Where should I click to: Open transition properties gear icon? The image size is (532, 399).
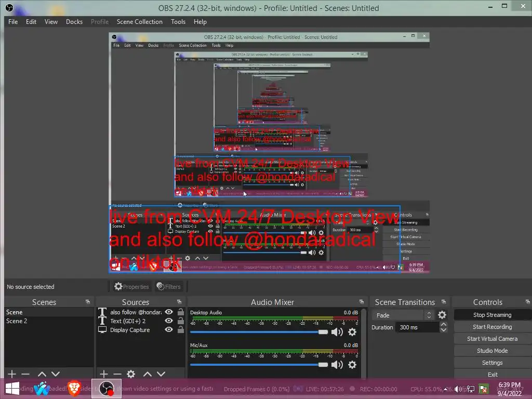click(442, 315)
